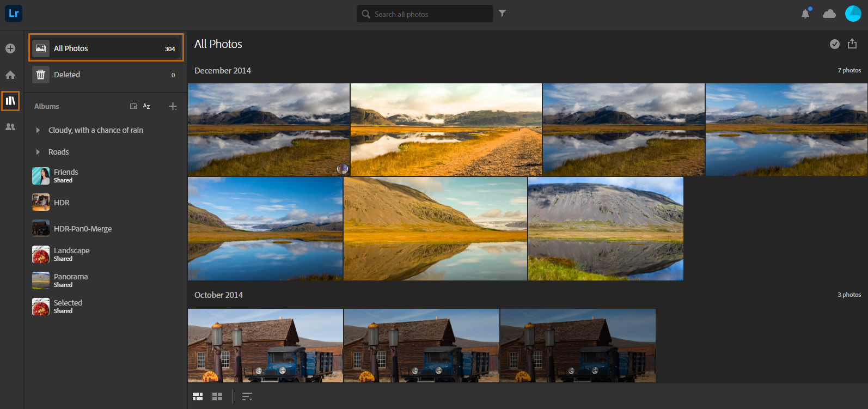Open the Panorama shared album
This screenshot has width=868, height=409.
pyautogui.click(x=106, y=280)
